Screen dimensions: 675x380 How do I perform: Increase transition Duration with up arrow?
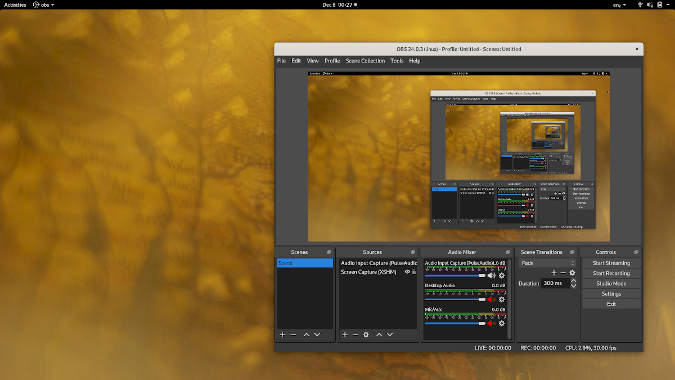point(573,281)
